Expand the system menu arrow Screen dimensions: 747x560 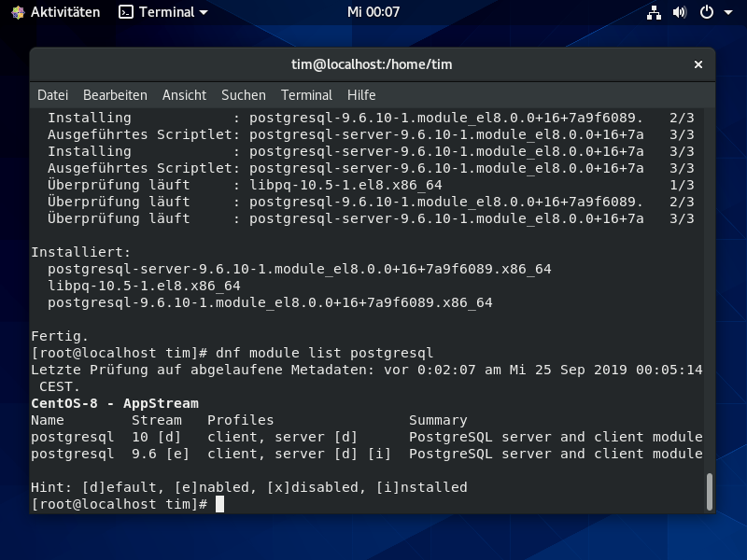click(x=728, y=12)
